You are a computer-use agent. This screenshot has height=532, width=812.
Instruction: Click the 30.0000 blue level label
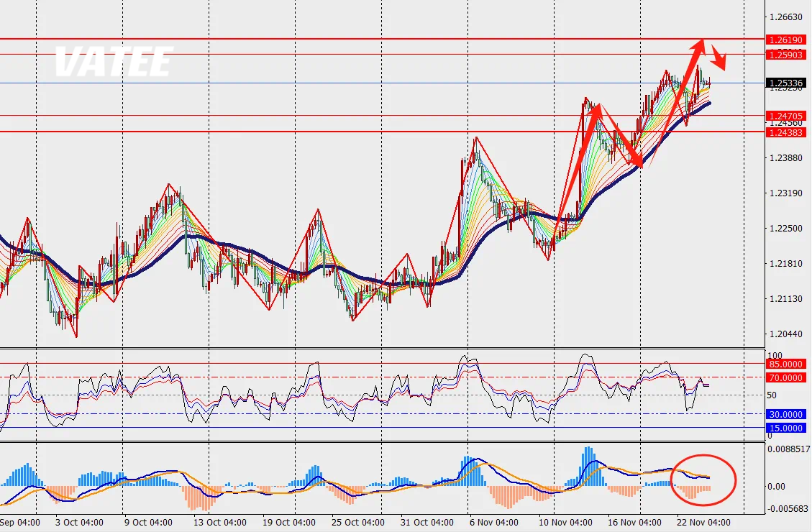(785, 414)
